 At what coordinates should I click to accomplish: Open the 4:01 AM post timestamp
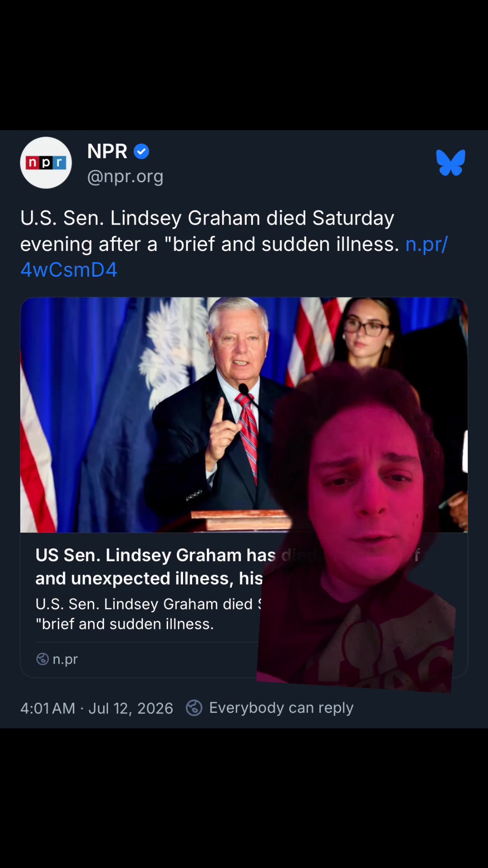(48, 708)
